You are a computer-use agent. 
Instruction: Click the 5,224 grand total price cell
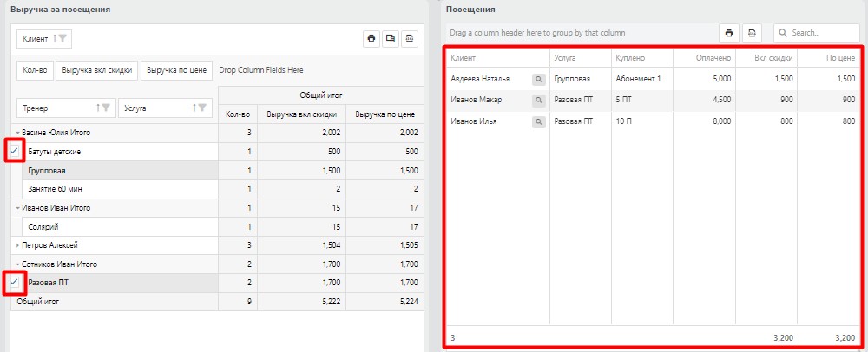click(385, 302)
